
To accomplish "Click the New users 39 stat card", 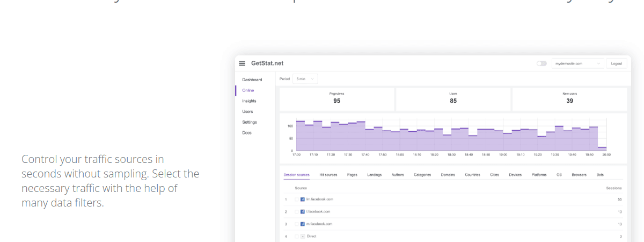I will (570, 99).
